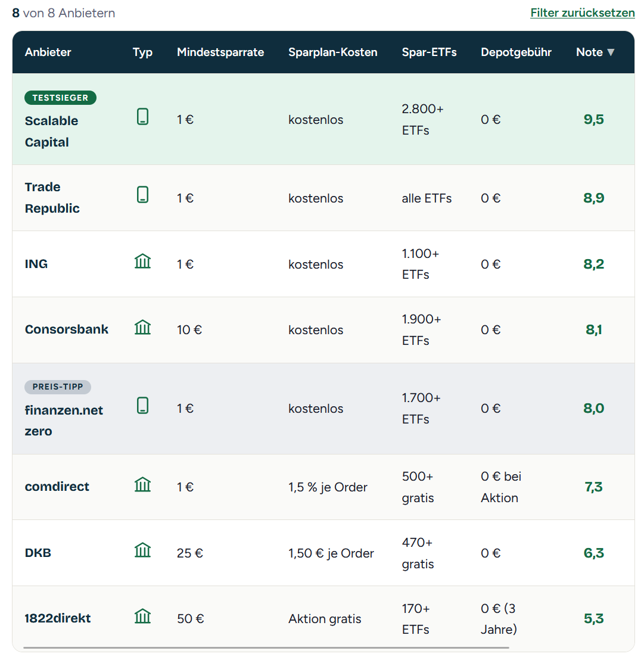Click the horizontal scrollbar below the table

click(266, 648)
